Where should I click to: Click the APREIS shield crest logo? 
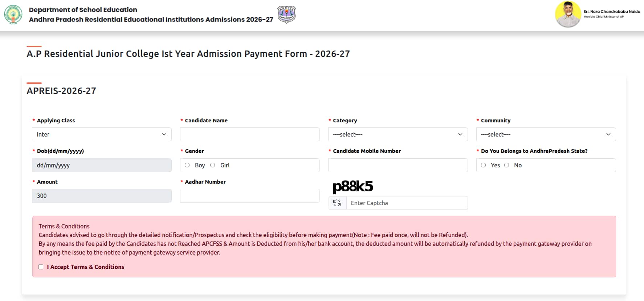pyautogui.click(x=286, y=15)
